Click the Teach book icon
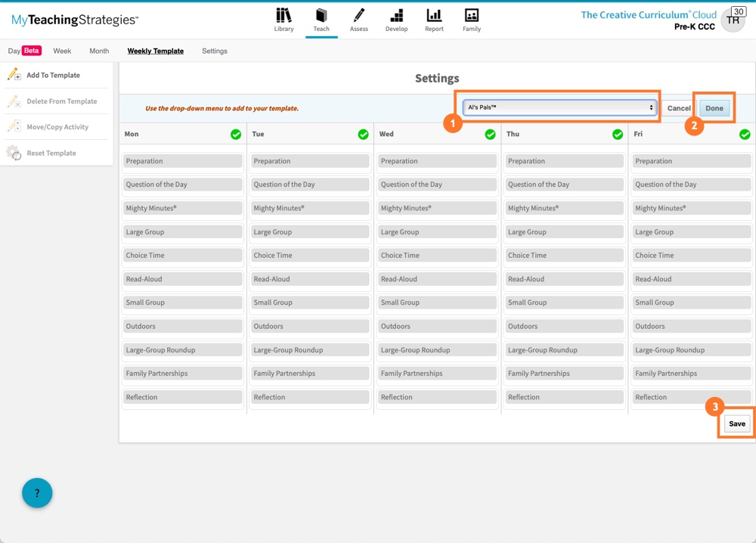The height and width of the screenshot is (543, 756). point(321,16)
